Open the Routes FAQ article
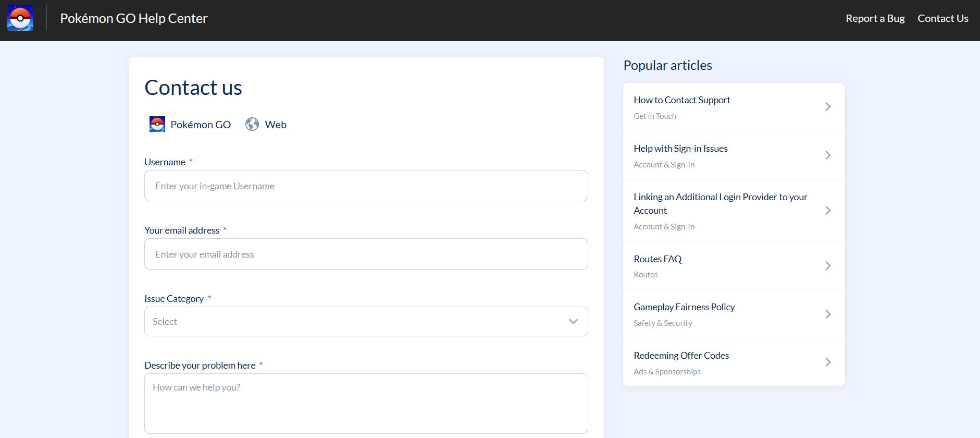 (x=734, y=266)
